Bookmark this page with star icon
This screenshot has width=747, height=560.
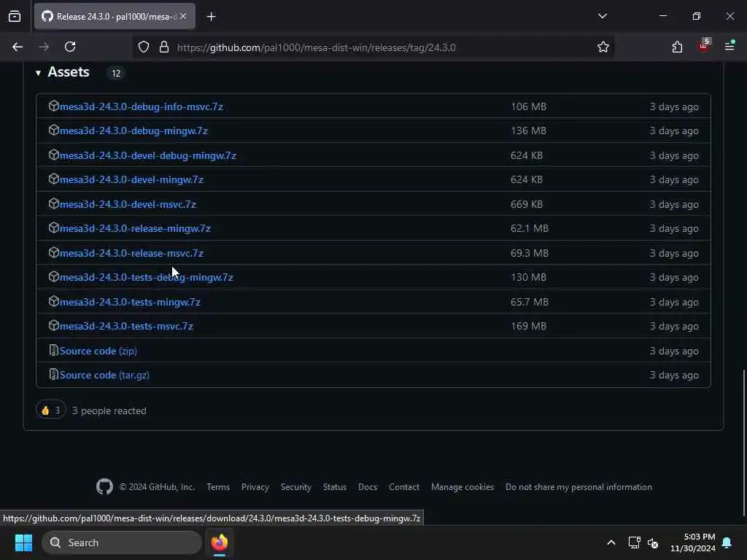pyautogui.click(x=603, y=47)
